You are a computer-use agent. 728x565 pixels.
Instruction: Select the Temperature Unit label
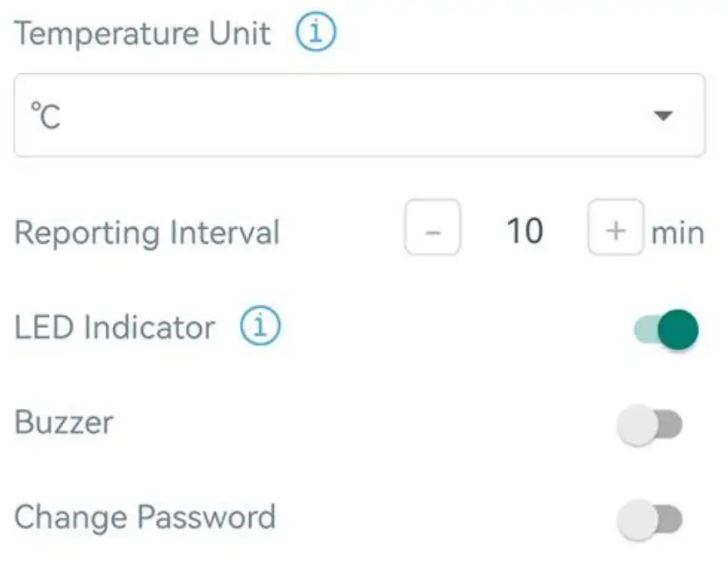143,33
